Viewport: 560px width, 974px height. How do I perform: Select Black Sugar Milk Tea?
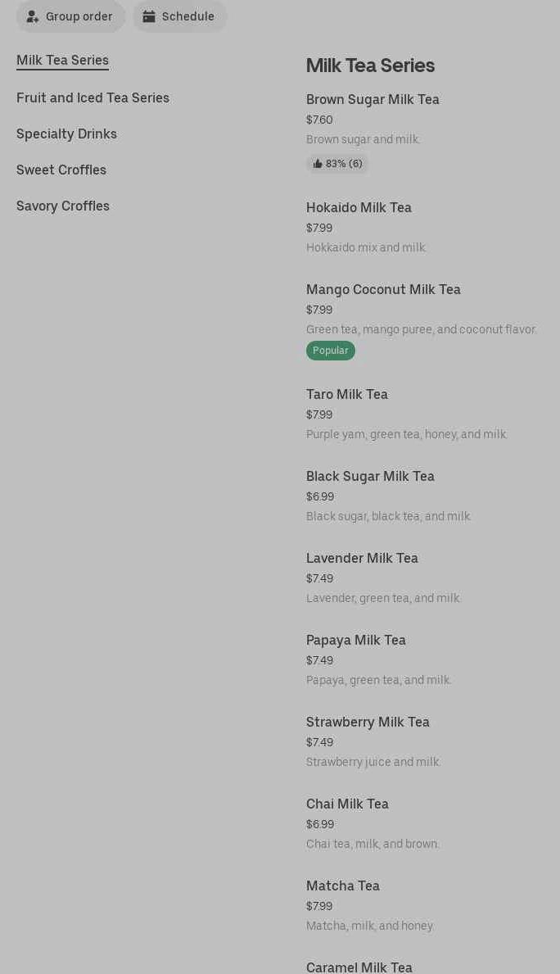370,476
